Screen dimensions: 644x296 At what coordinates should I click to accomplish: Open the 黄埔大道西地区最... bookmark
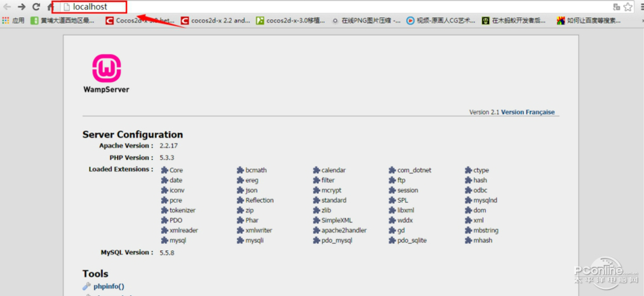coord(62,20)
